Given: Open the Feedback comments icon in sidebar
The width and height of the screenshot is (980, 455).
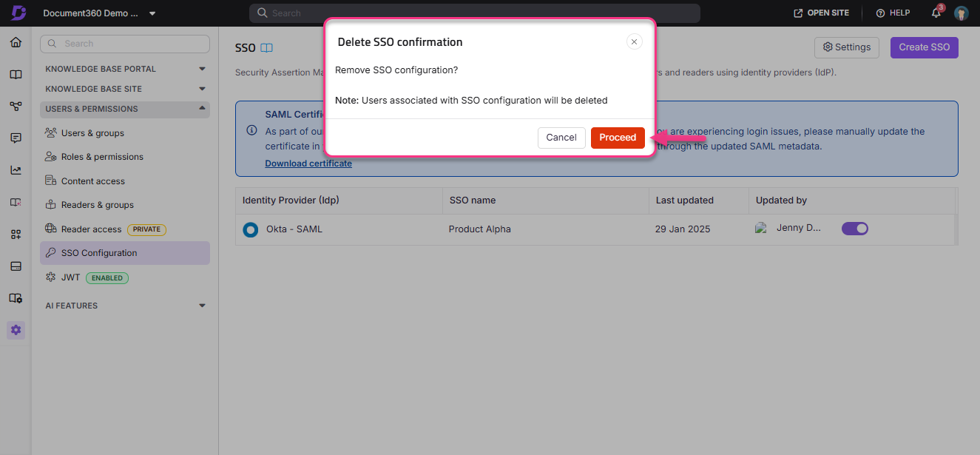Looking at the screenshot, I should (x=16, y=138).
